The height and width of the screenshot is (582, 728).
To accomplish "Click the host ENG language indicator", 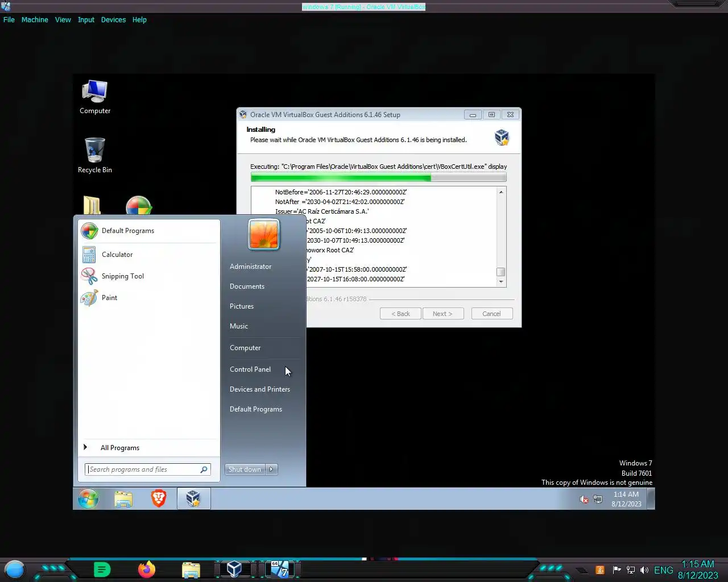I will pyautogui.click(x=663, y=570).
